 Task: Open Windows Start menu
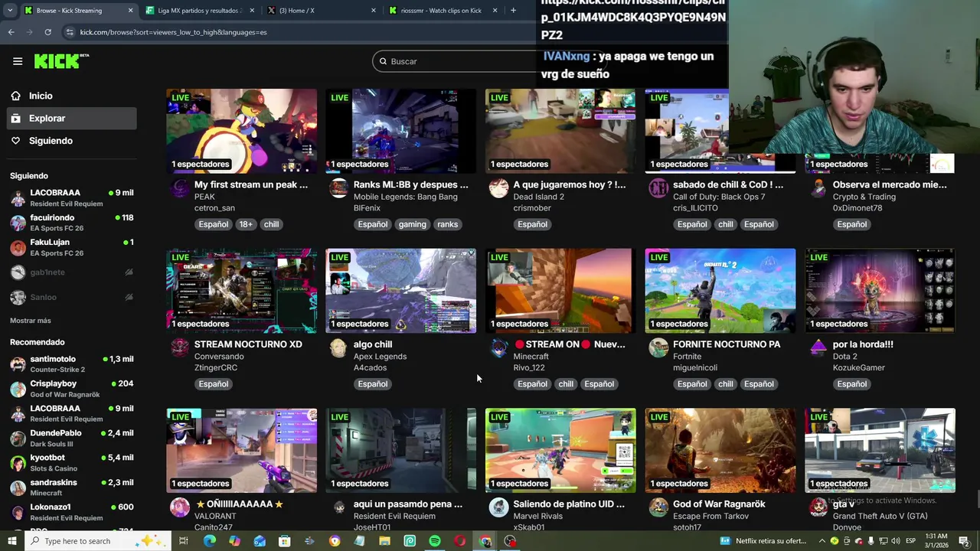click(11, 541)
